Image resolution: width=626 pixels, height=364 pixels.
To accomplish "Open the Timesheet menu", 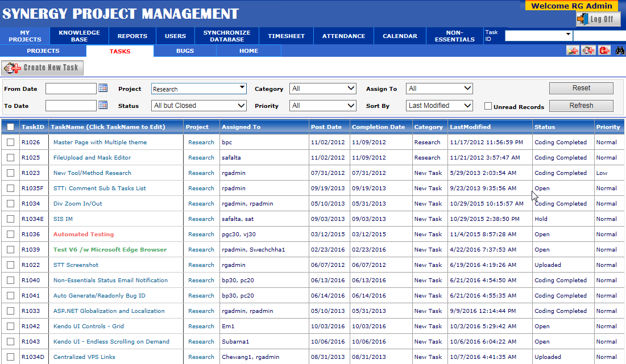I will (286, 36).
